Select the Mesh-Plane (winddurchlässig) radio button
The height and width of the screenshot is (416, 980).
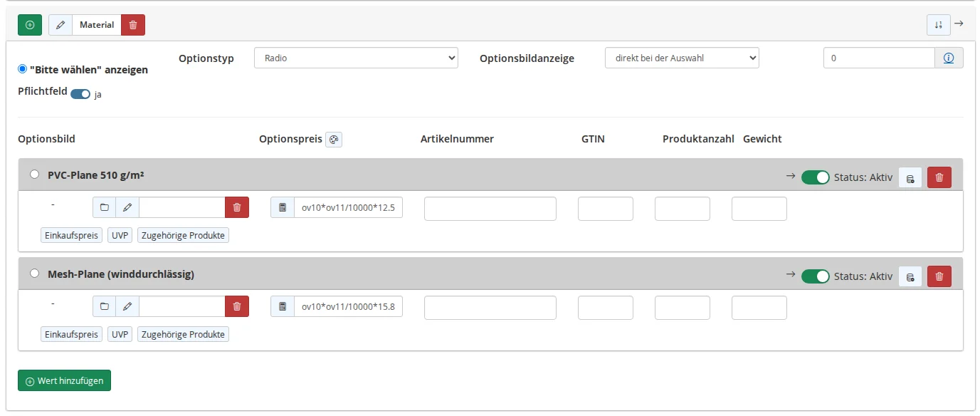[x=35, y=274]
